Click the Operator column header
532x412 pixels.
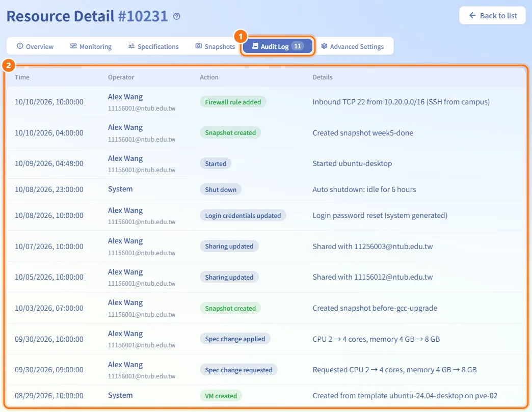121,77
